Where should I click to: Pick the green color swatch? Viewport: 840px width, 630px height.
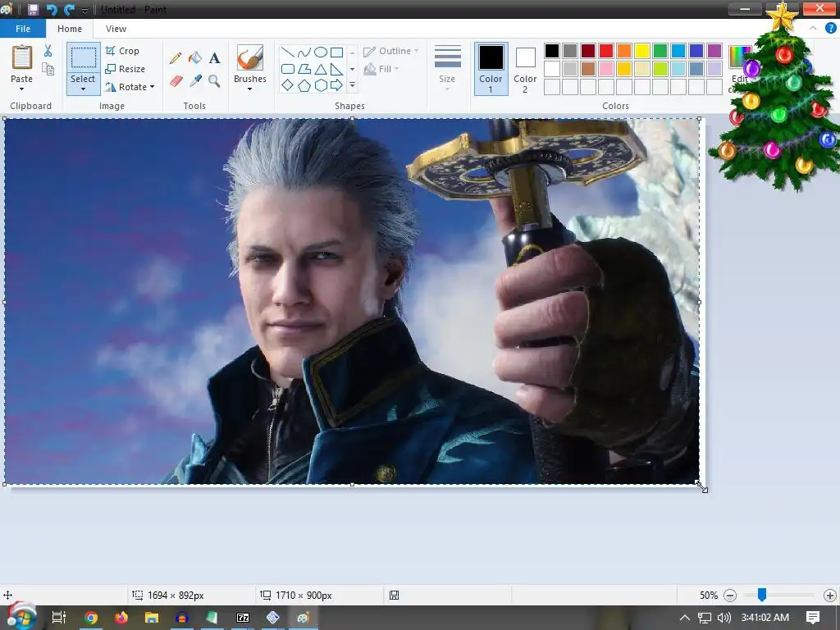tap(660, 51)
